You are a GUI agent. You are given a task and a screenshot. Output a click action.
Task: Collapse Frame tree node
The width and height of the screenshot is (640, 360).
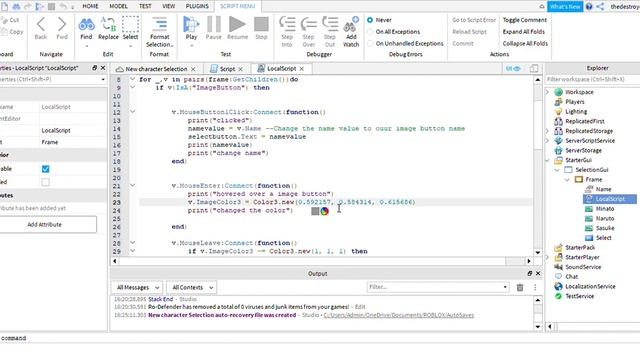click(567, 180)
